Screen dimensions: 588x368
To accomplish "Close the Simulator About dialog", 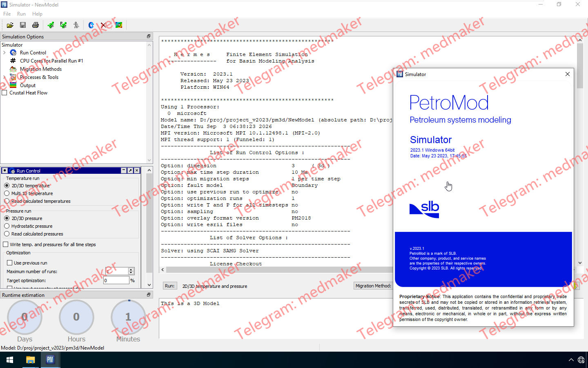I will tap(567, 74).
